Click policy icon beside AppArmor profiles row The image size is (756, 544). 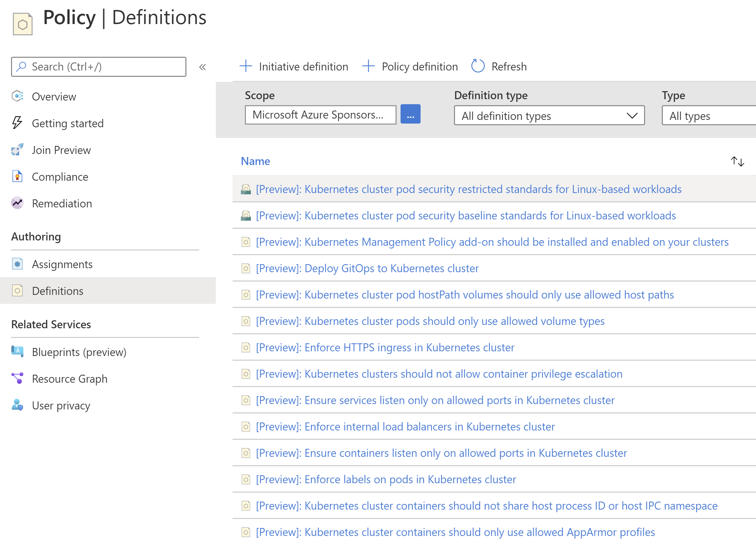[x=246, y=532]
